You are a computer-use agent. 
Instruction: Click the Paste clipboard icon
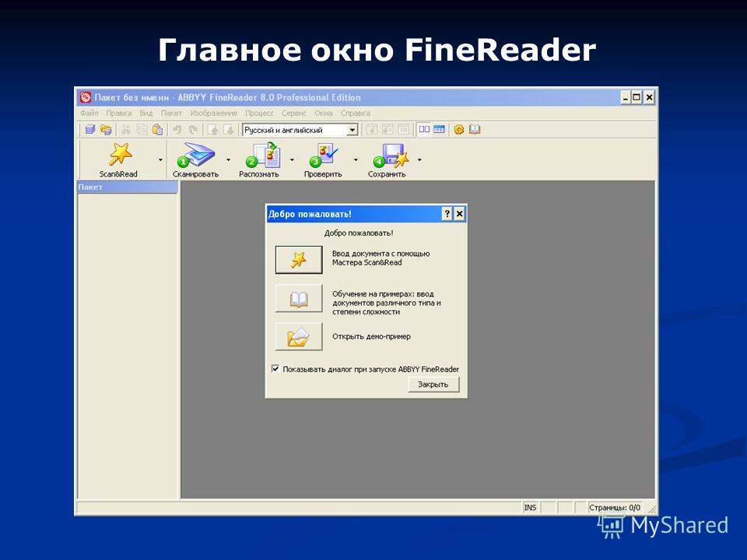[157, 130]
